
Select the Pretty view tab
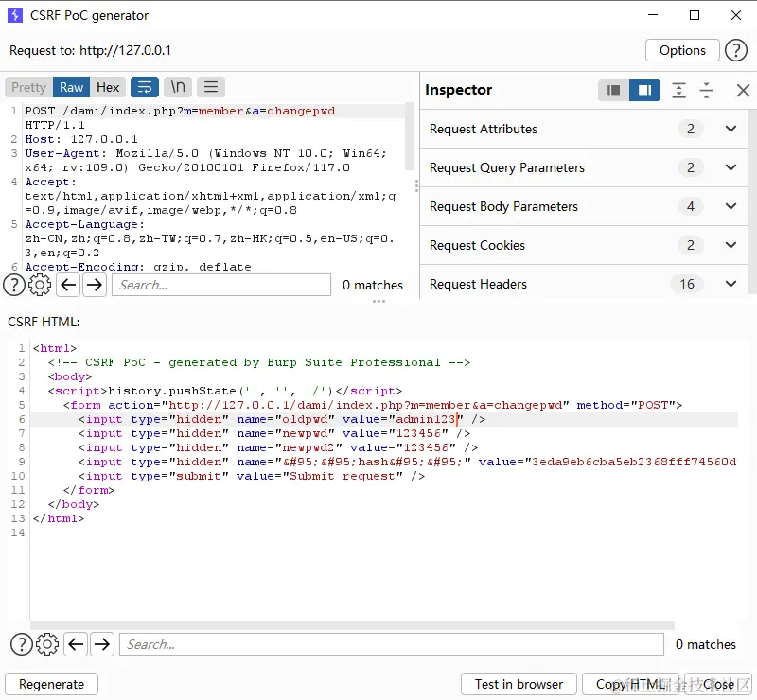(28, 87)
